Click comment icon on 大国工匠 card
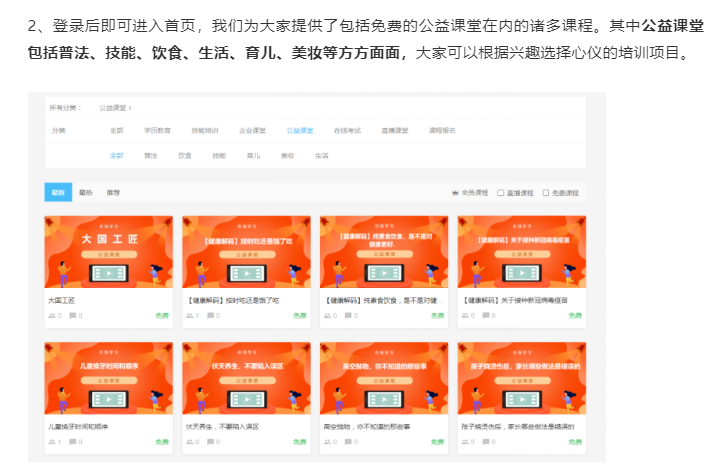The image size is (714, 469). point(72,316)
